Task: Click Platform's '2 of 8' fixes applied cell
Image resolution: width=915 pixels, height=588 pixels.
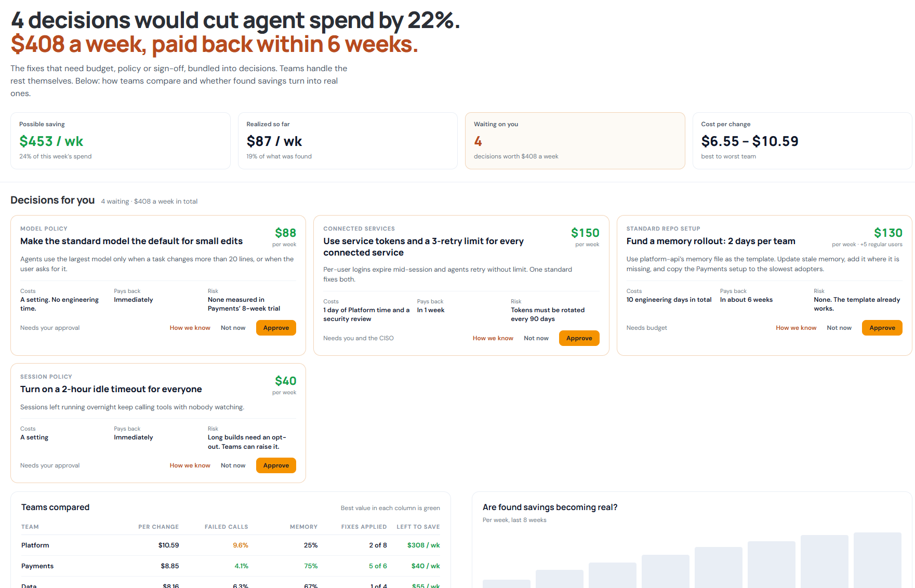Action: (x=378, y=545)
